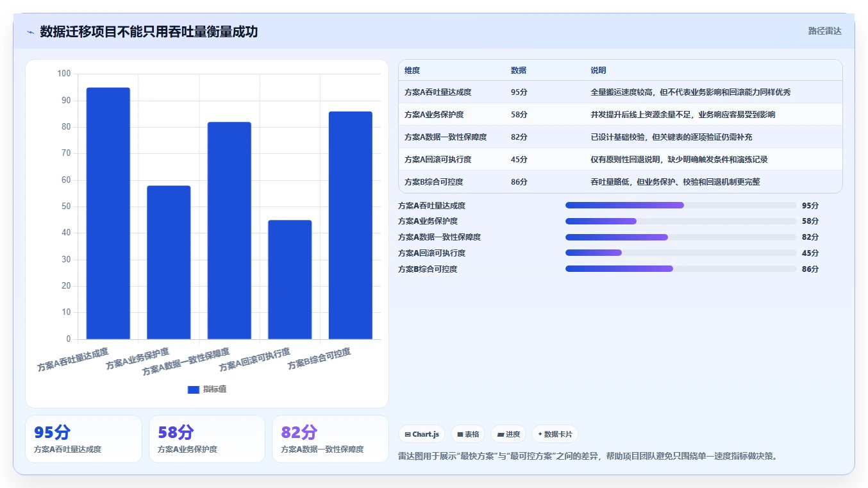This screenshot has height=488, width=868.
Task: Click the 86分 value beside the progress bar
Action: point(810,269)
